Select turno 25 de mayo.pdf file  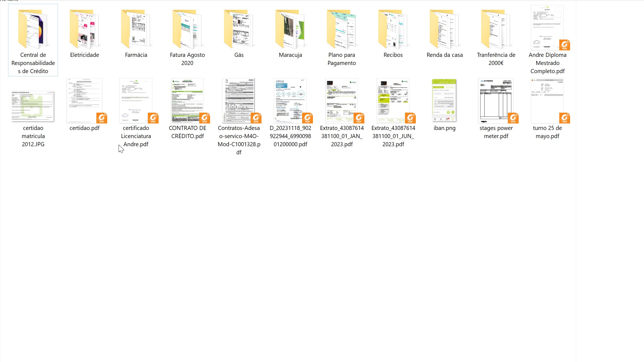(x=547, y=101)
